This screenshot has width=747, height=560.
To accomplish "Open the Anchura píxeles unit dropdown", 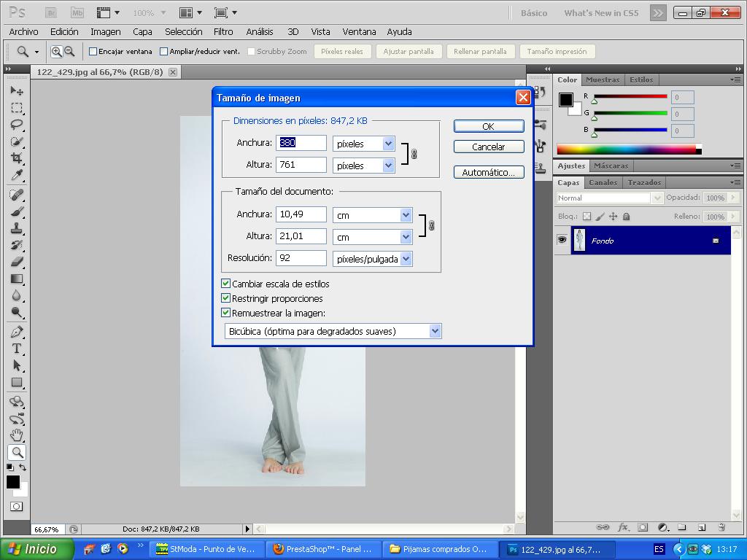I will pos(388,144).
